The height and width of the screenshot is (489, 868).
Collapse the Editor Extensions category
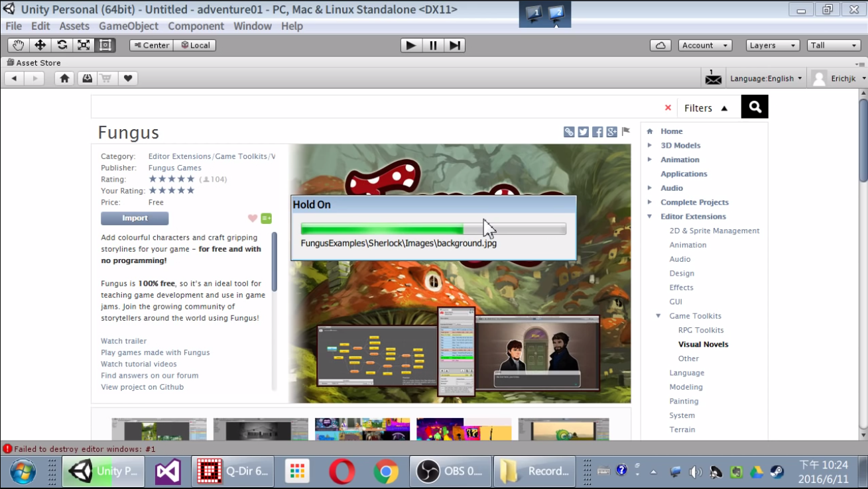(x=650, y=217)
